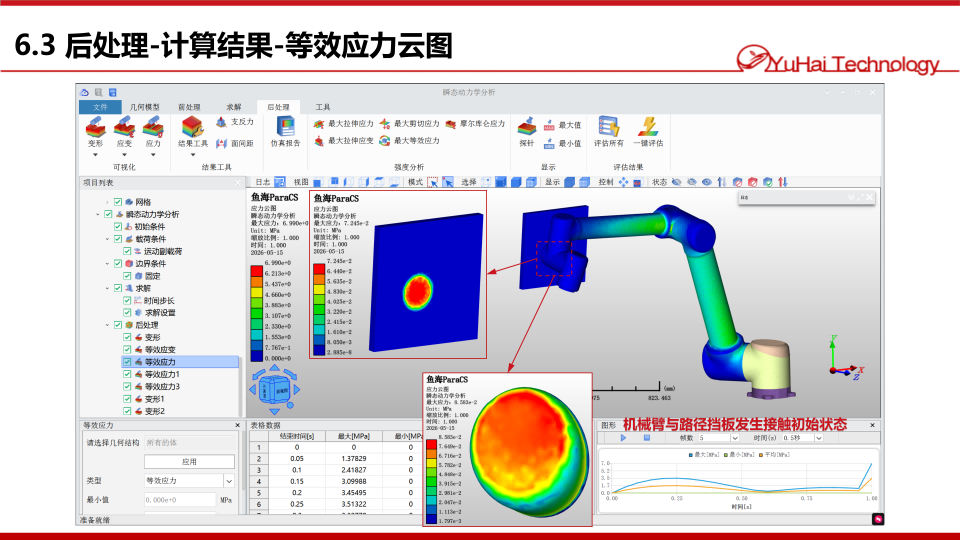The image size is (960, 540).
Task: Toggle the 网格 mesh checkbox
Action: pyautogui.click(x=118, y=202)
